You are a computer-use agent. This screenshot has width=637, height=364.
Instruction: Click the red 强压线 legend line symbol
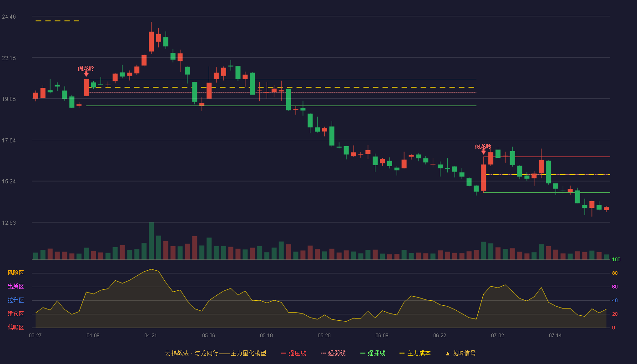pos(284,353)
